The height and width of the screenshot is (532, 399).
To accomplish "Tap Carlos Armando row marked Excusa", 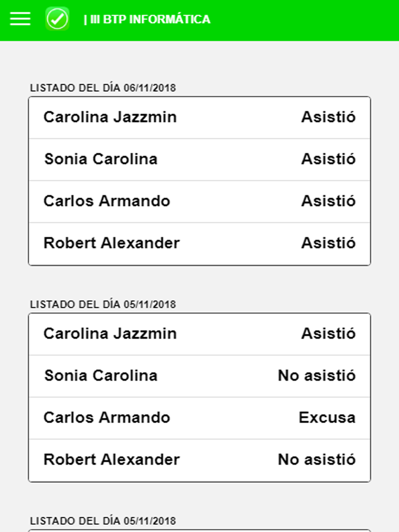I will point(199,418).
